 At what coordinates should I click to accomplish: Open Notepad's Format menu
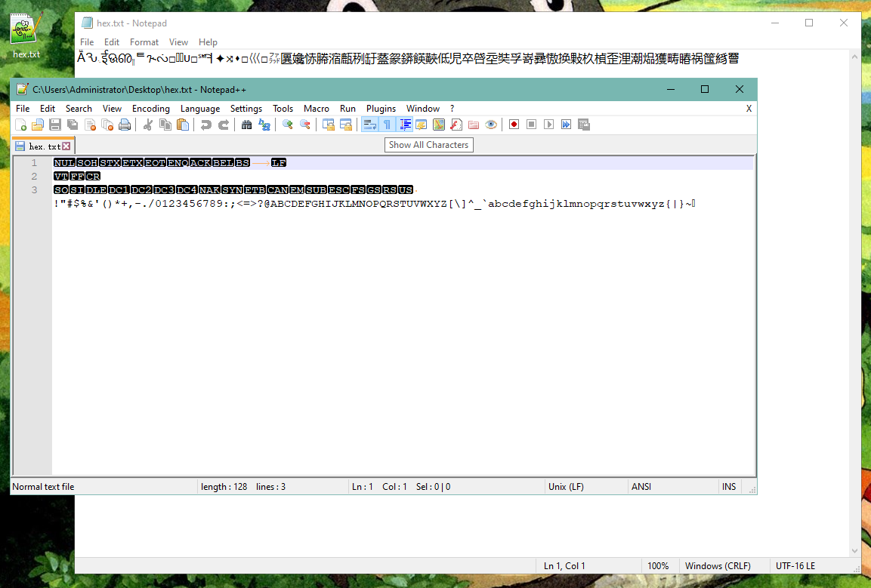pyautogui.click(x=144, y=42)
